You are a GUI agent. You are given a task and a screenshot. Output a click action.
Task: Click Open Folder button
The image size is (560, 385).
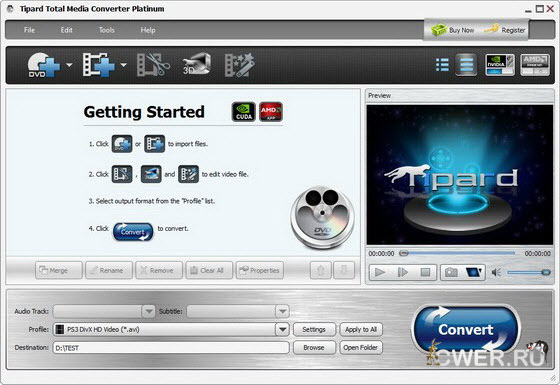click(361, 348)
